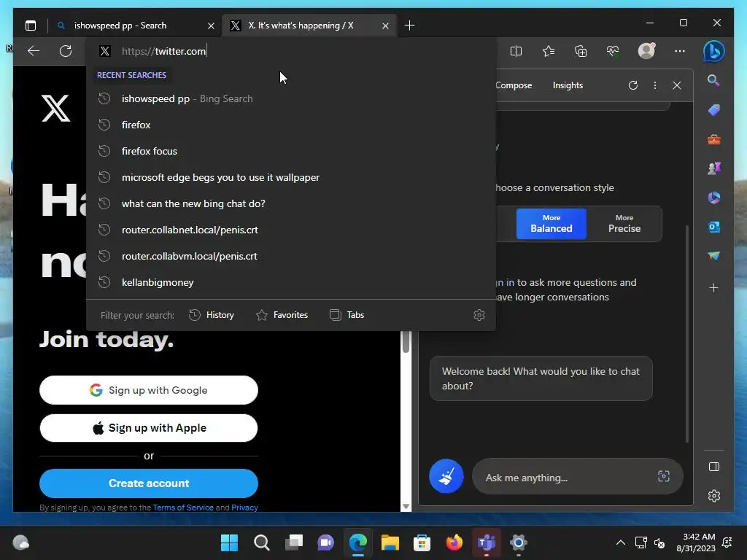Viewport: 747px width, 560px height.
Task: Click Sign up with Apple button
Action: tap(149, 427)
